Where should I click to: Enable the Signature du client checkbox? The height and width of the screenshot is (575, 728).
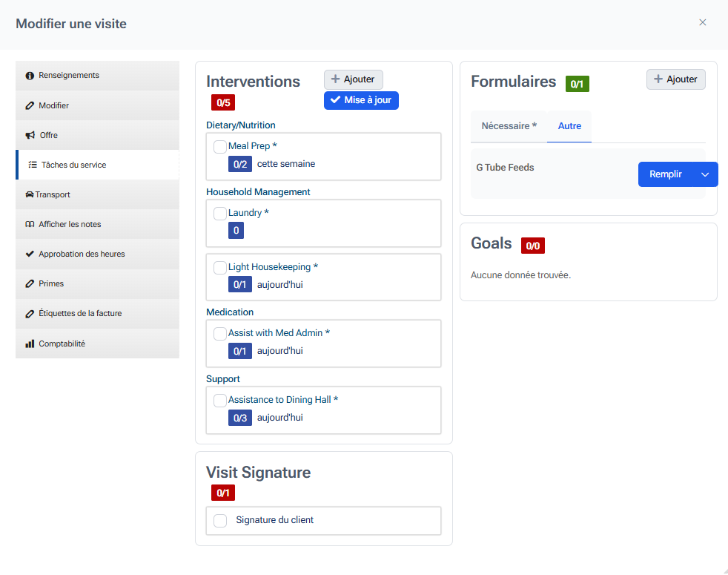click(x=220, y=521)
